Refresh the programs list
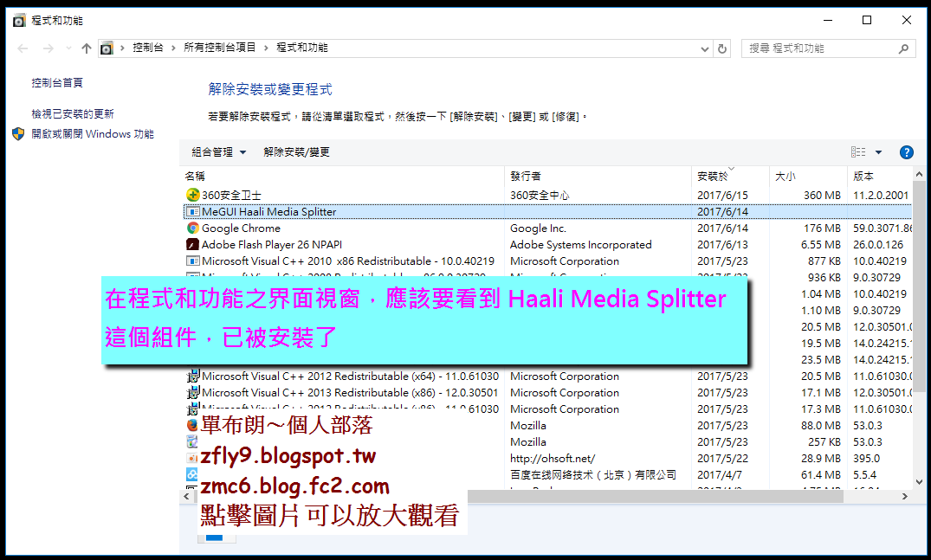 click(722, 48)
